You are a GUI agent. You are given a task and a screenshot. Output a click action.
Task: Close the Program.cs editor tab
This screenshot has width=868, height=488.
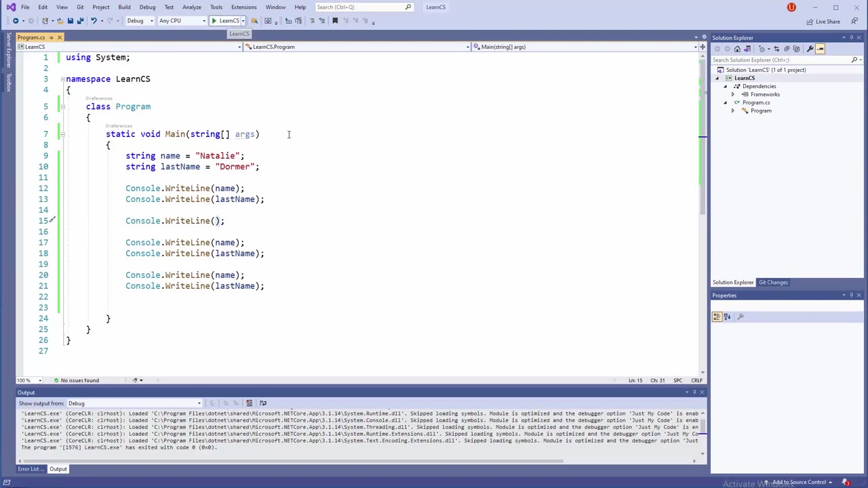pos(60,37)
